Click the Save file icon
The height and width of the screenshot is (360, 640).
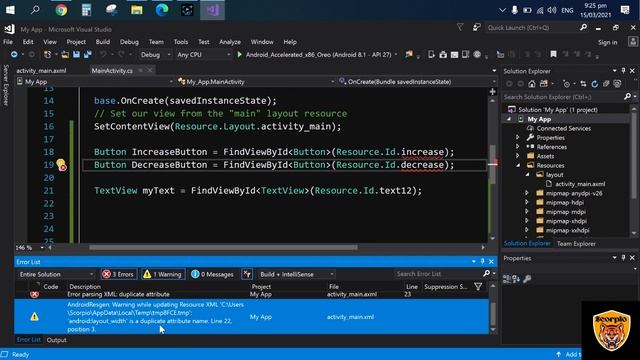[76, 54]
